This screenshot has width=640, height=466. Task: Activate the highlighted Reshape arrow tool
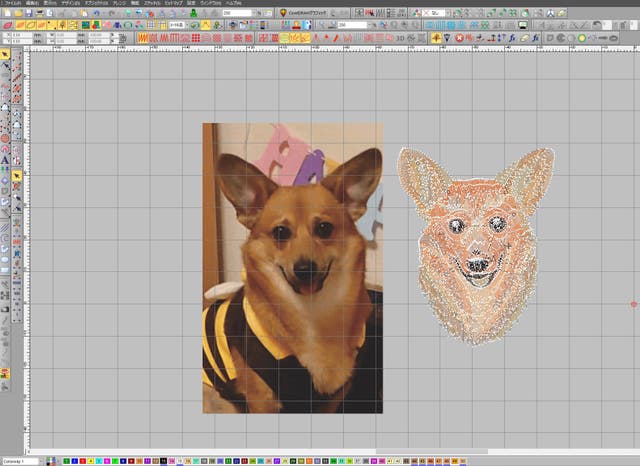coord(16,175)
